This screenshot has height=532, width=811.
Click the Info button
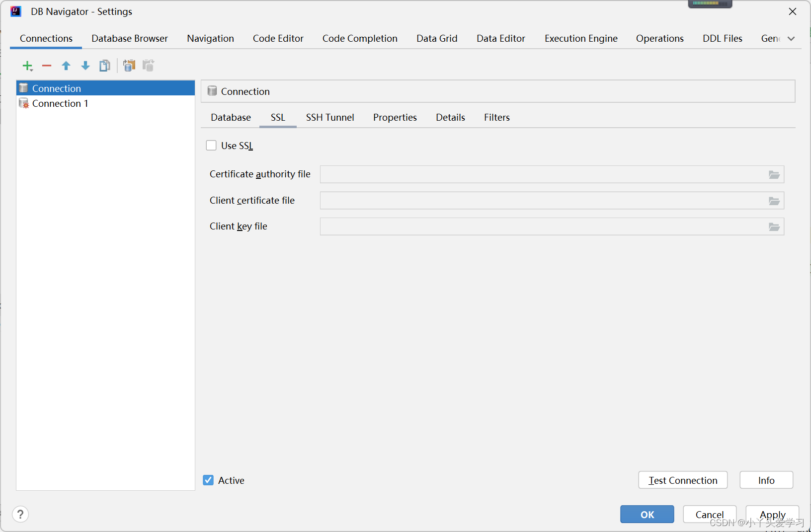766,480
